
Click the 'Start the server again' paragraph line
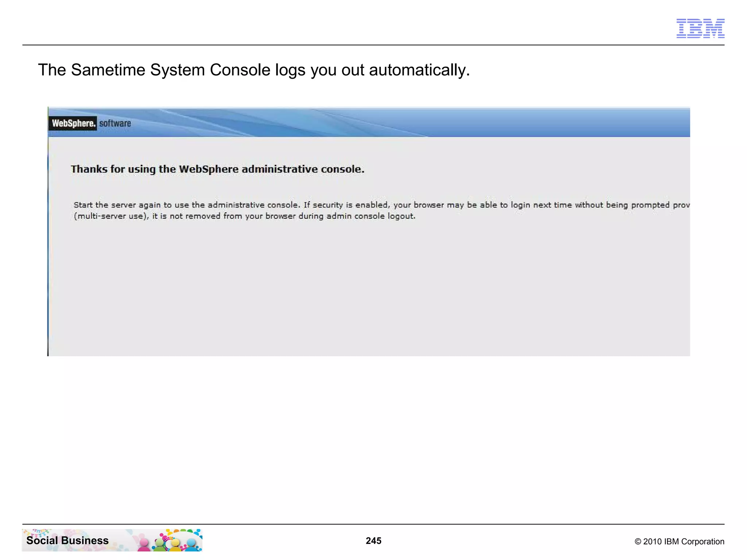pyautogui.click(x=382, y=205)
